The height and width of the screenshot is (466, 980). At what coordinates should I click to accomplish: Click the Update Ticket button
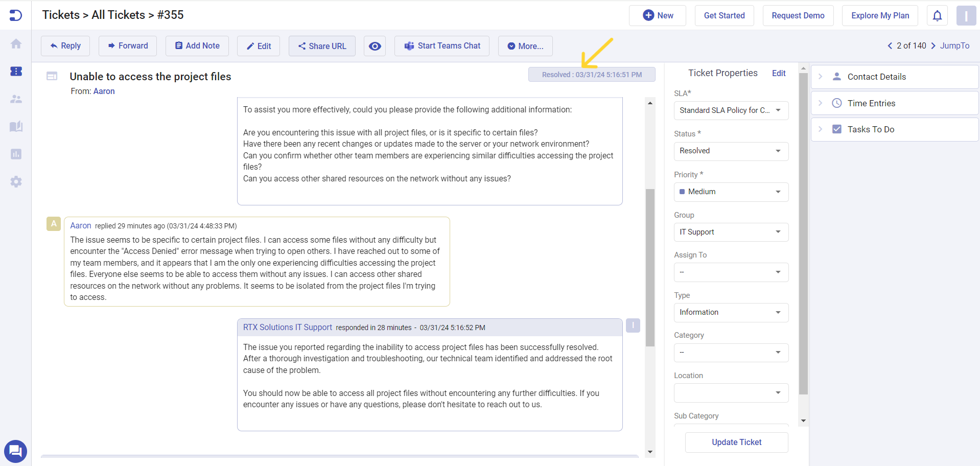point(736,442)
